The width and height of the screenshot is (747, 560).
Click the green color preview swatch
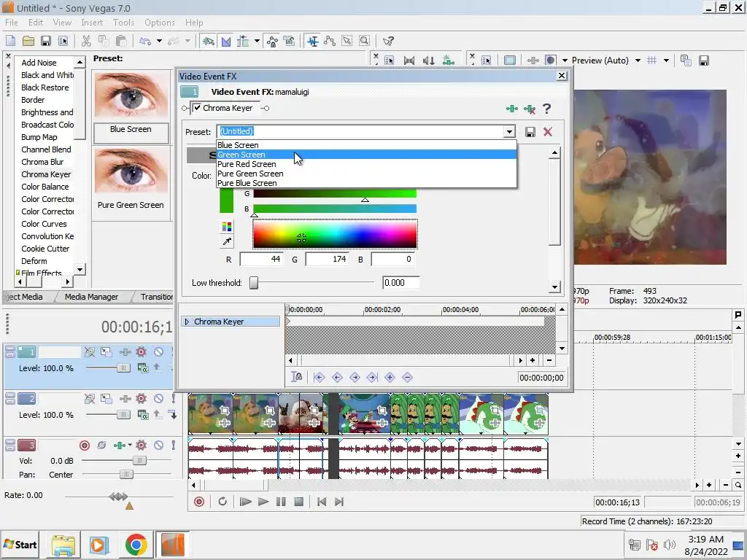[226, 201]
